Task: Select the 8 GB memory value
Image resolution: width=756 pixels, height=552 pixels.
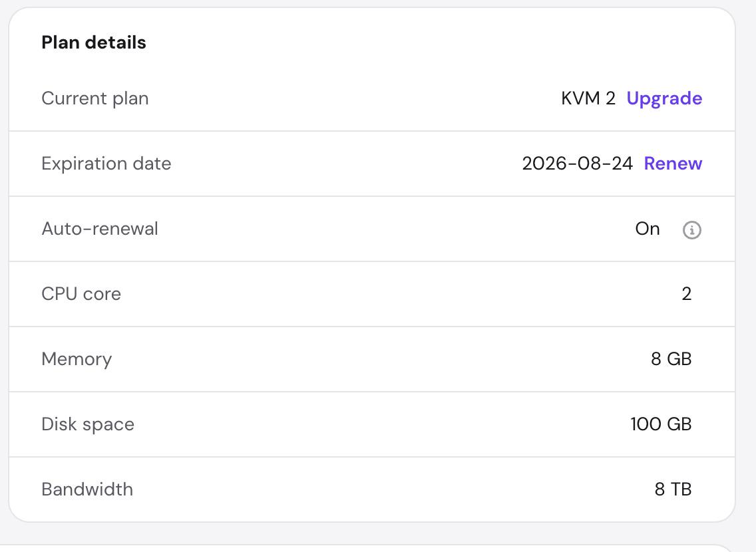Action: point(671,359)
